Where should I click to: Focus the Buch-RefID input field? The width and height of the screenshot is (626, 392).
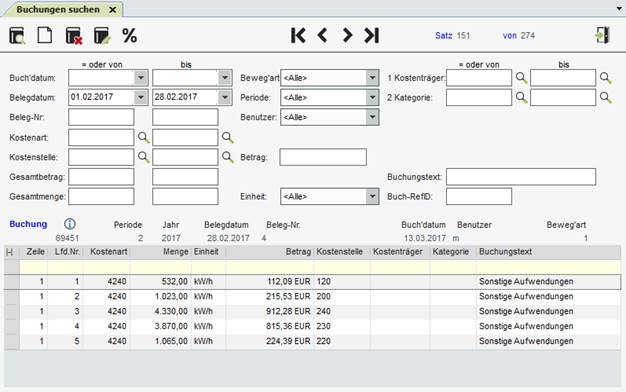tap(479, 196)
